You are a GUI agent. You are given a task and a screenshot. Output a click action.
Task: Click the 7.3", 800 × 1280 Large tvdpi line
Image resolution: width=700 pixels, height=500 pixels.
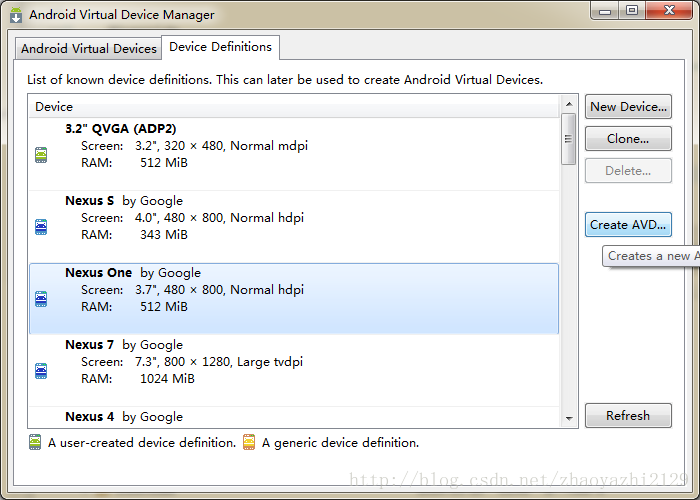[x=192, y=362]
